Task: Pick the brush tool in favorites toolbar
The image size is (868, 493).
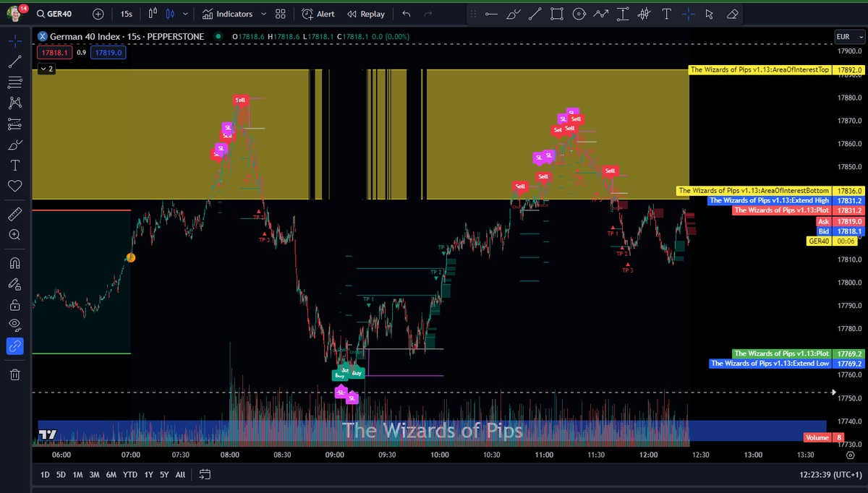Action: point(514,14)
